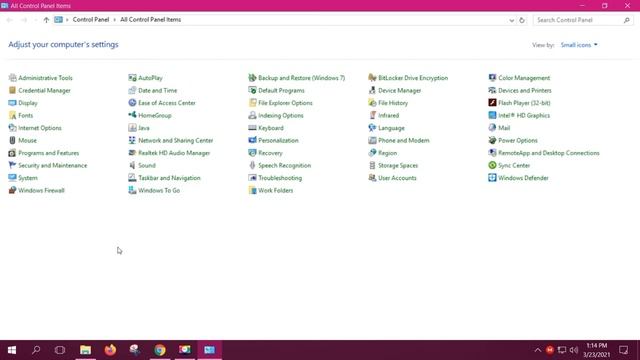
Task: Click the RemoteApp and Desktop Connections link
Action: click(x=549, y=153)
